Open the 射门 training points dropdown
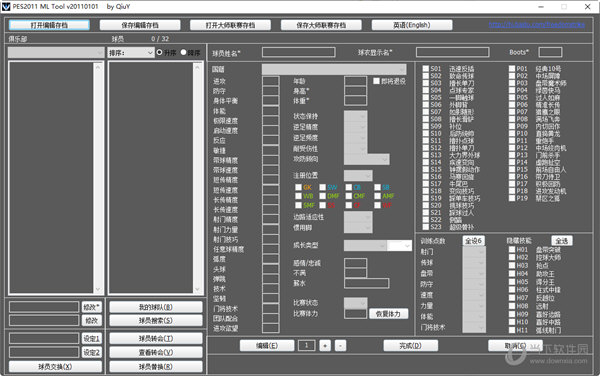This screenshot has width=600, height=376. point(474,252)
